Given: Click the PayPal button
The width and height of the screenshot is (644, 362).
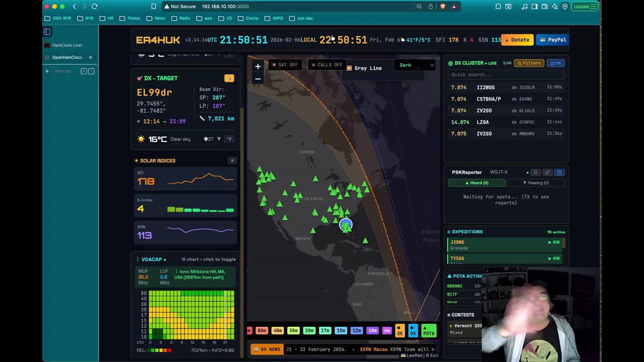Looking at the screenshot, I should pos(552,40).
